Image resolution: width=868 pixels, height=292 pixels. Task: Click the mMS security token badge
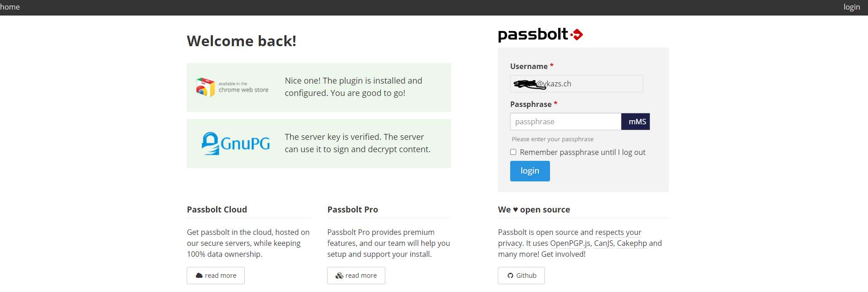pos(636,122)
